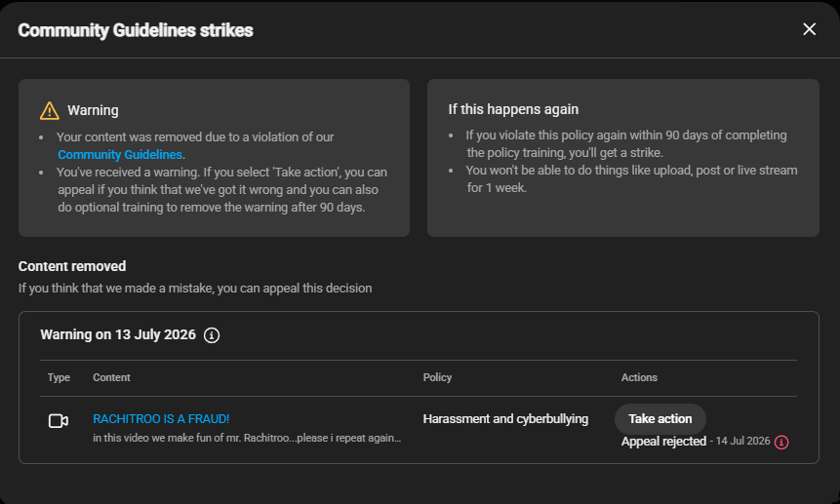Screen dimensions: 840x504
Task: Click the Content column header
Action: click(x=111, y=377)
